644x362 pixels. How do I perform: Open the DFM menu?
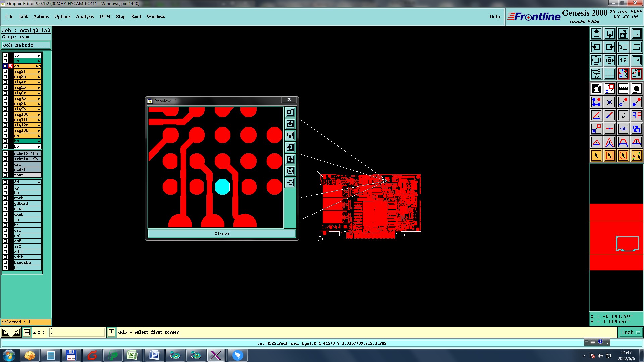(105, 16)
